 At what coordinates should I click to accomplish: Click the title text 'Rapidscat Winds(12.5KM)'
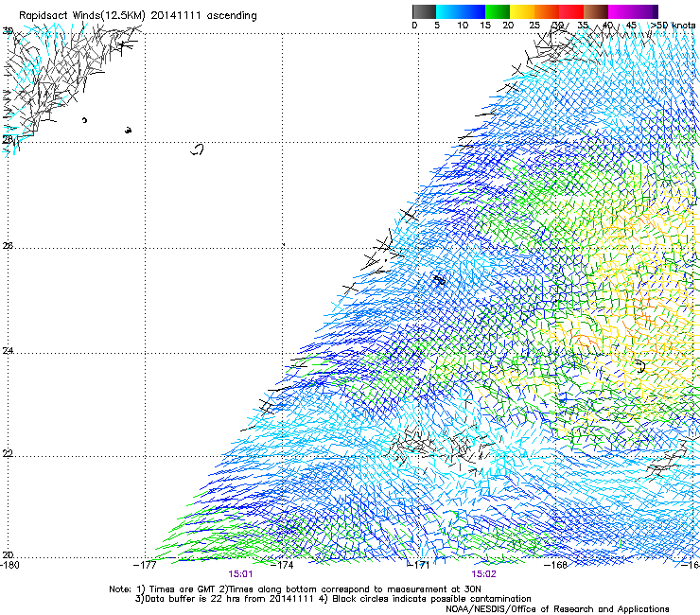[x=82, y=16]
